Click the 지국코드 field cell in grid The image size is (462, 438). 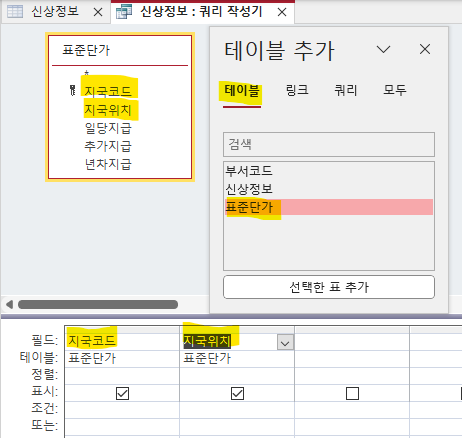122,341
